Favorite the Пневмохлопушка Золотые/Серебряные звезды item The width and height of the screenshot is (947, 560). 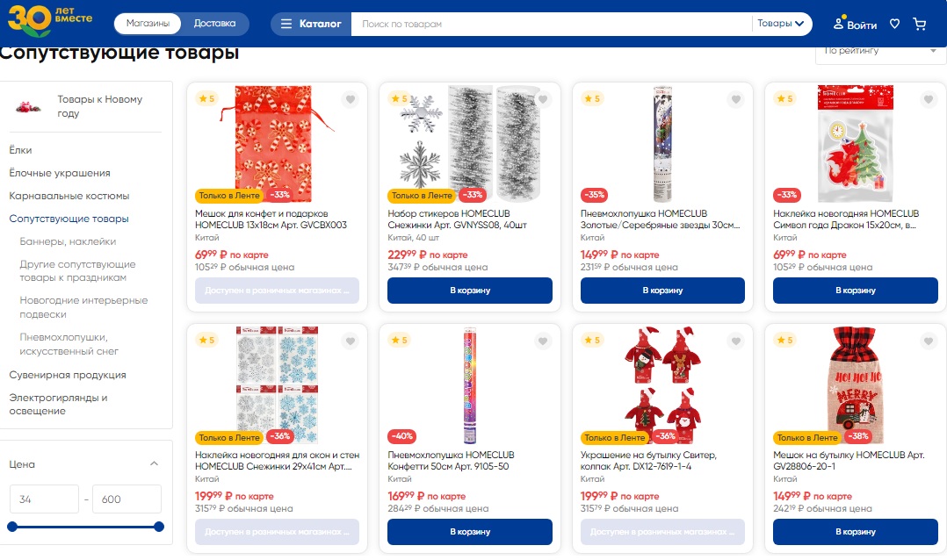click(735, 99)
